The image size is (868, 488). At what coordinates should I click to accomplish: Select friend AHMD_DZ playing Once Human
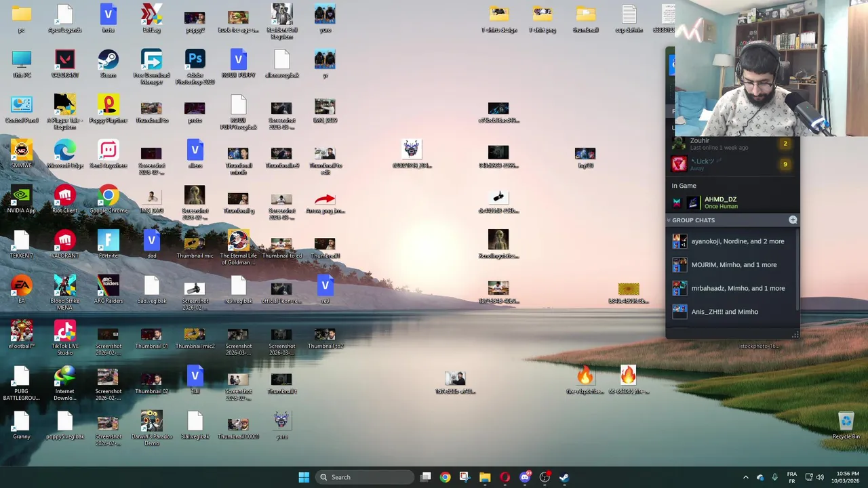(731, 203)
